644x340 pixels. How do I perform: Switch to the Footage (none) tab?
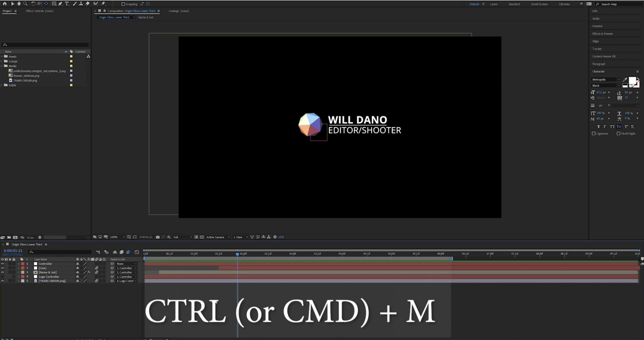click(179, 11)
